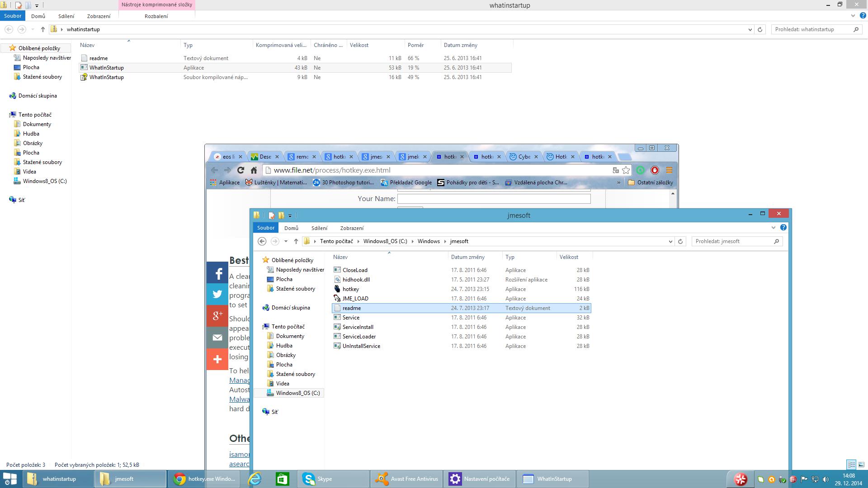Screen dimensions: 868x488
Task: Open Chrome hamburger menu icon
Action: pos(669,170)
